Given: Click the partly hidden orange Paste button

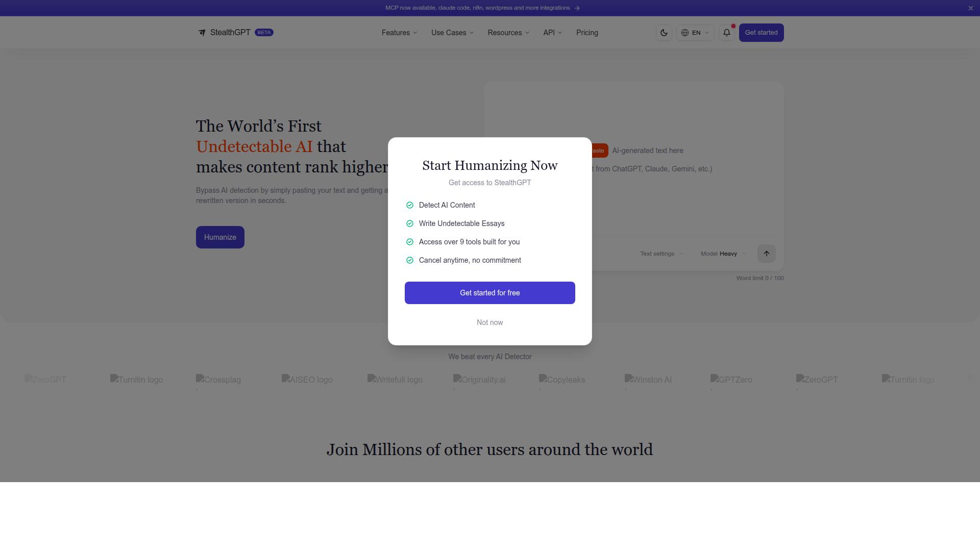Looking at the screenshot, I should (x=600, y=151).
